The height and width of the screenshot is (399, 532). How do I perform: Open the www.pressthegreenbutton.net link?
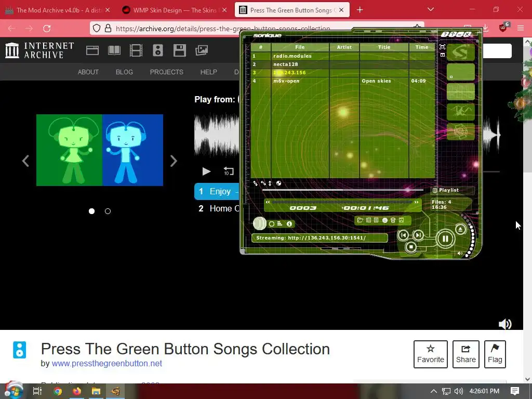click(107, 363)
